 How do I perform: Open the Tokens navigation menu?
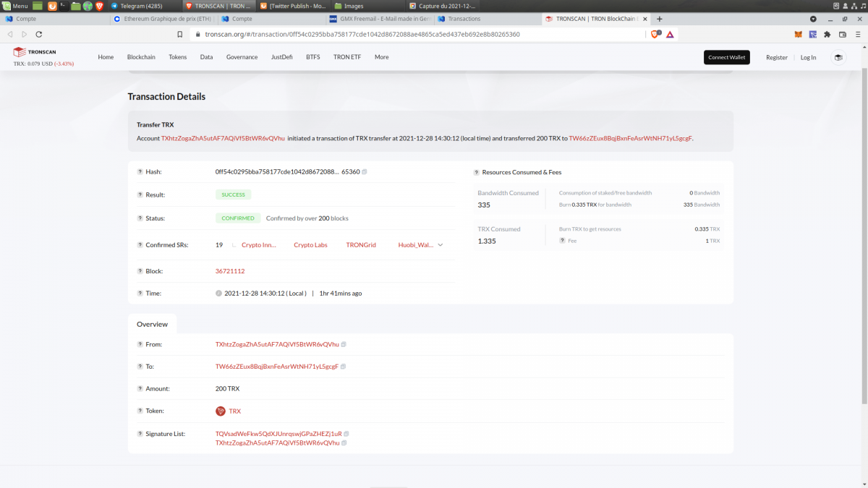pos(177,57)
